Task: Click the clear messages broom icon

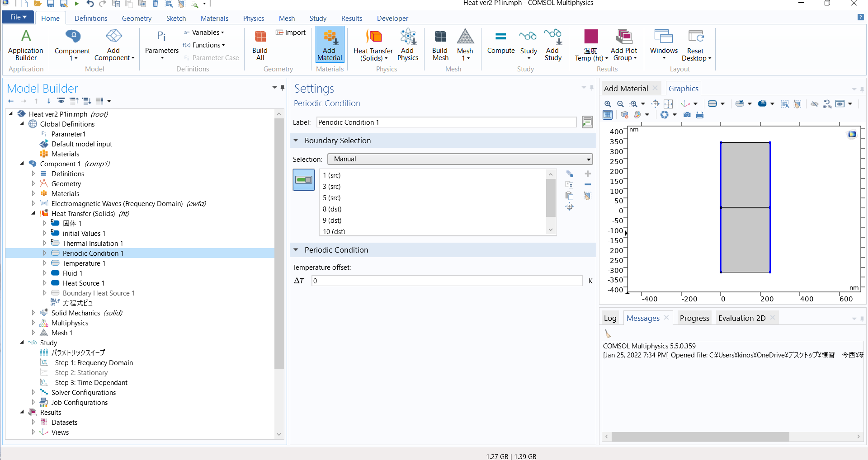Action: (608, 334)
